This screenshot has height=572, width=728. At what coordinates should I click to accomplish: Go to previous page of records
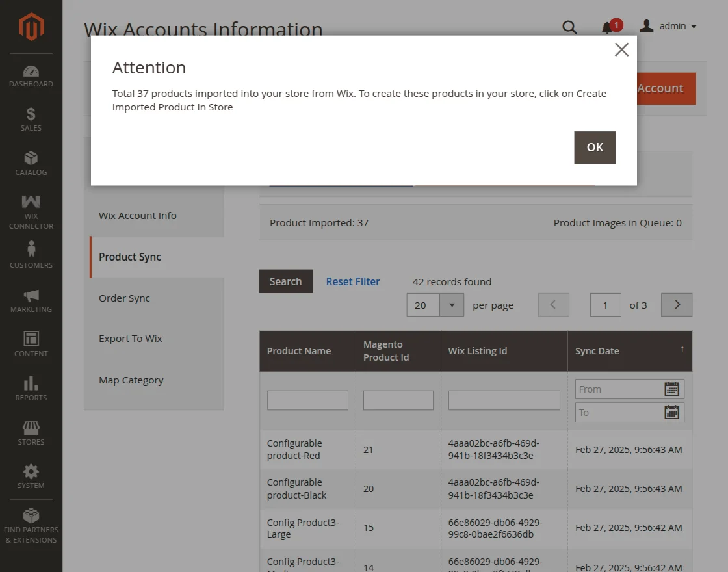point(553,305)
